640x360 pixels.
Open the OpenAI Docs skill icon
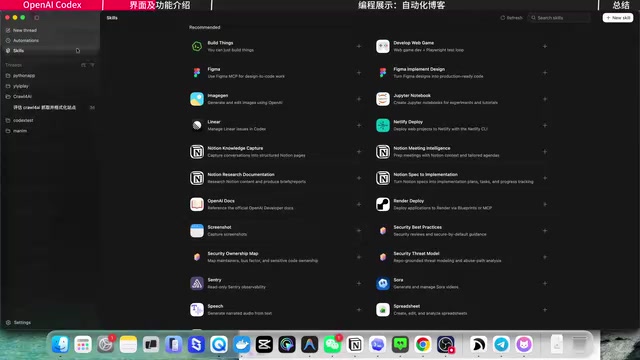pyautogui.click(x=197, y=204)
